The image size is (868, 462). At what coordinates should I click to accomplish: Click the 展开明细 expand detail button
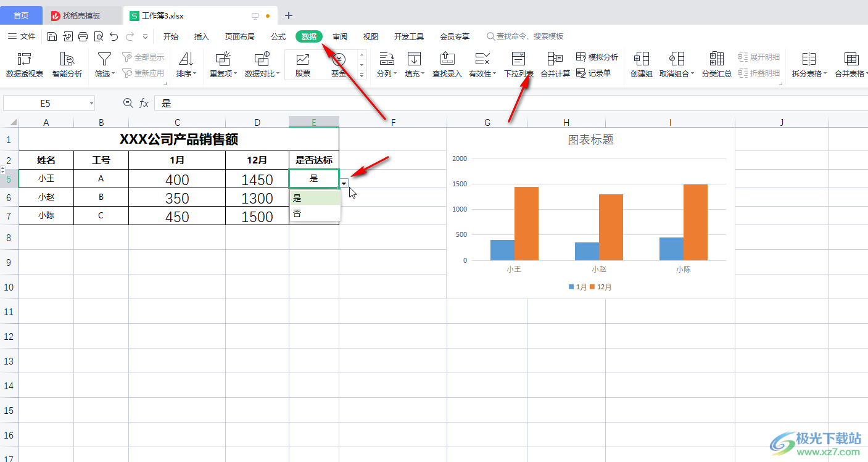tap(759, 57)
